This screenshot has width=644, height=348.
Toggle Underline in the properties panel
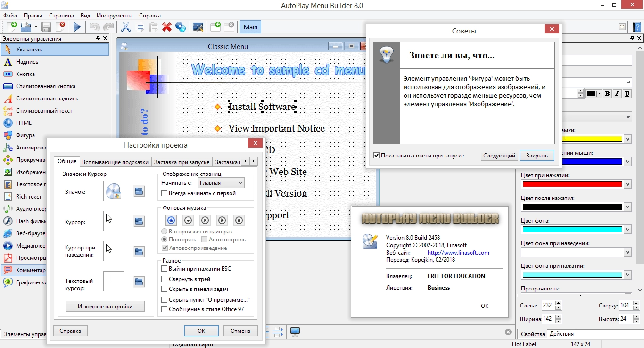click(x=627, y=93)
